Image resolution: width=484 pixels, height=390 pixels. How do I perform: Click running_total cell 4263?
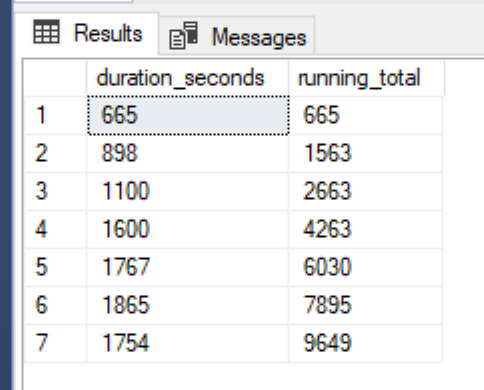(366, 229)
